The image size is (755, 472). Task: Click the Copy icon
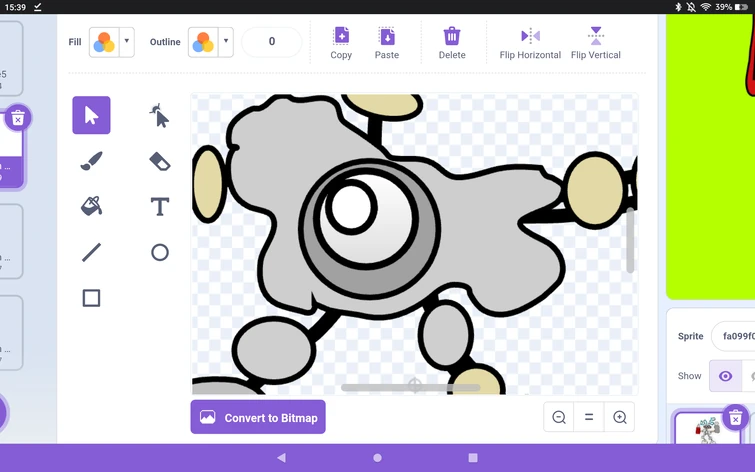click(341, 43)
